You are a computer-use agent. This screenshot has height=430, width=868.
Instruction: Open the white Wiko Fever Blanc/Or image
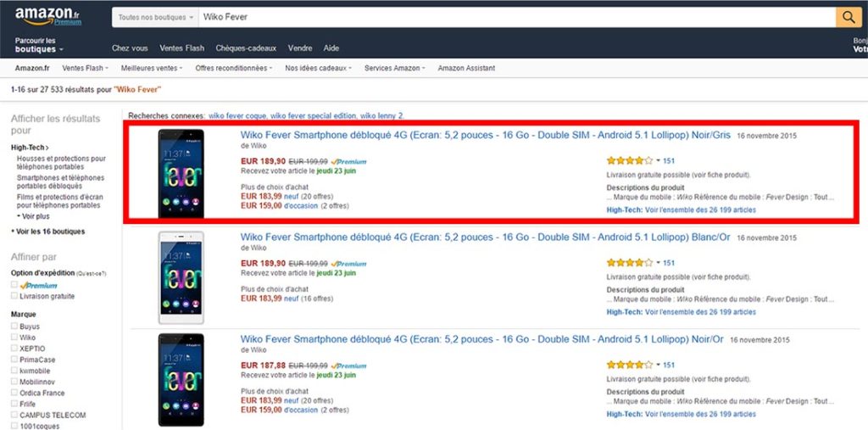[181, 277]
